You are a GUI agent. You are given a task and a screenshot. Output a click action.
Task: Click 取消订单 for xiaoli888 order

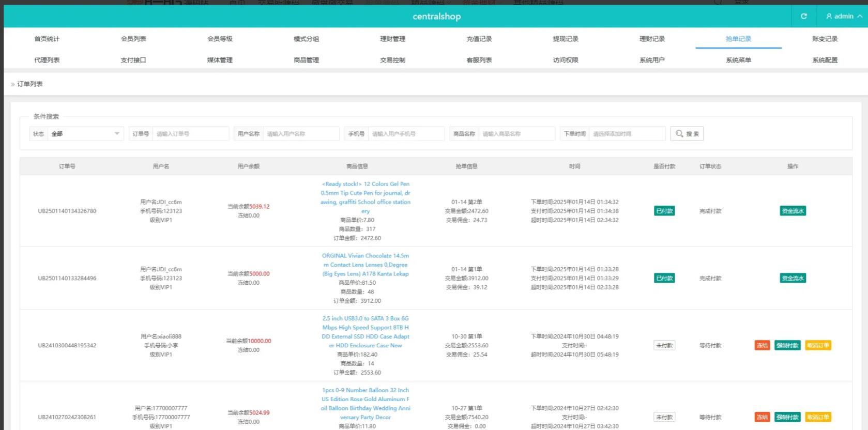coord(818,345)
